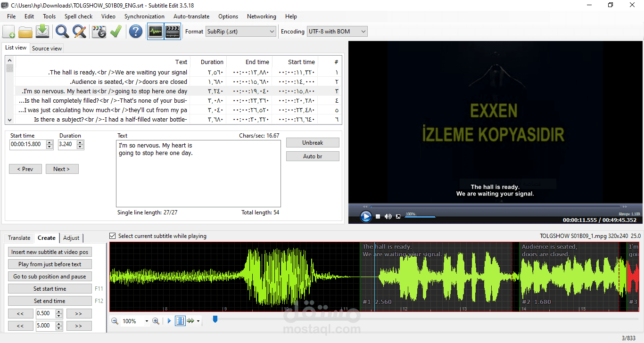644x343 pixels.
Task: Uncheck Select current subtitle while playing
Action: [x=112, y=236]
